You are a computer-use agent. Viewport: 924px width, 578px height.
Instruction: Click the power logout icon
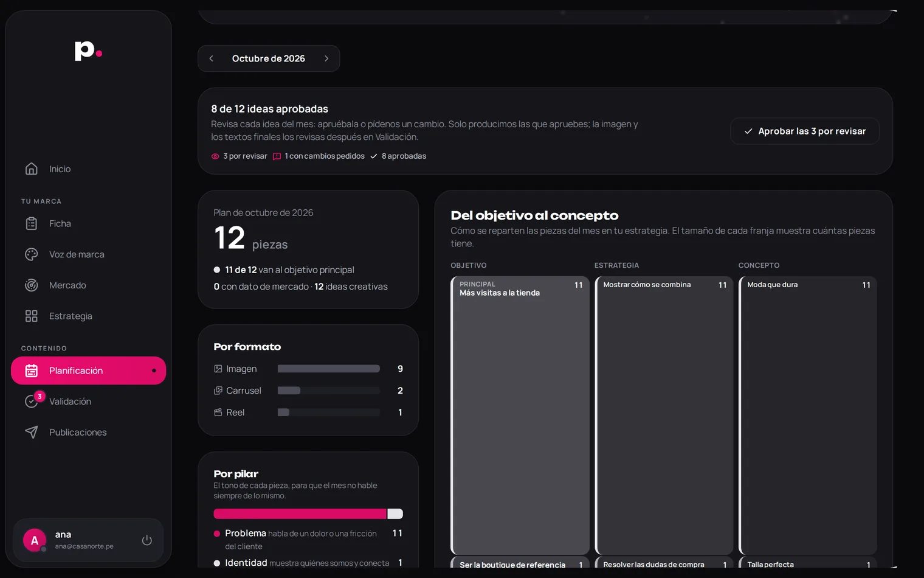pyautogui.click(x=147, y=540)
